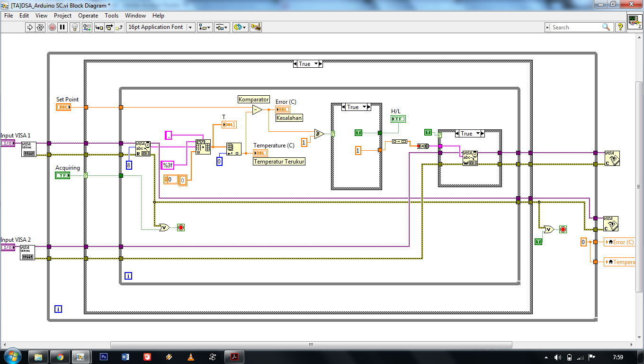The image size is (644, 364).
Task: Click the Run arrow button
Action: click(30, 27)
